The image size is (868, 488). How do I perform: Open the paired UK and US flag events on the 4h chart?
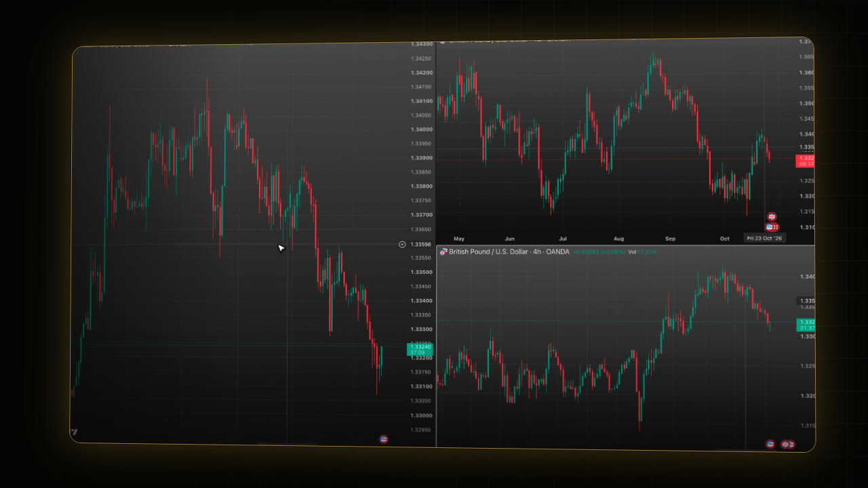[788, 445]
